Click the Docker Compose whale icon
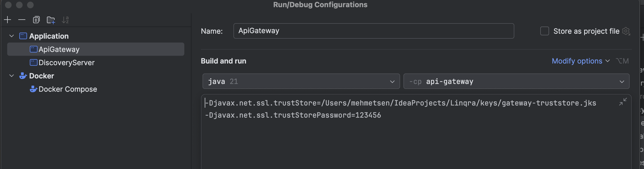The width and height of the screenshot is (644, 169). 33,89
